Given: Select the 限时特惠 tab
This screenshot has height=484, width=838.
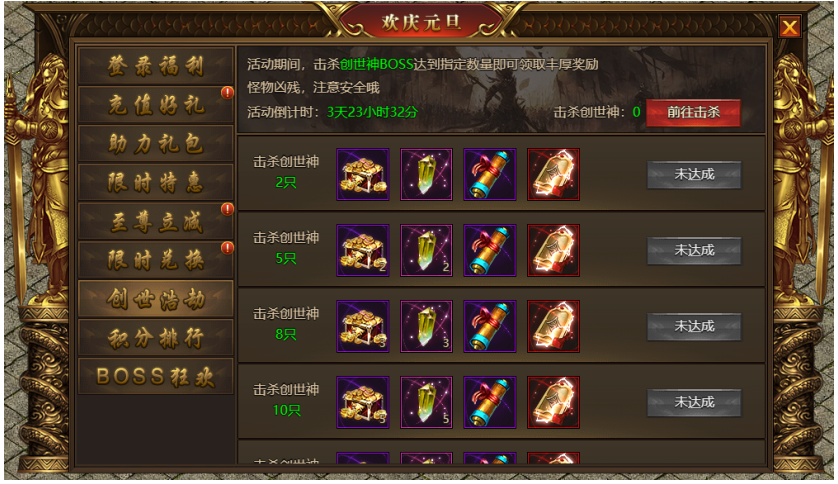Looking at the screenshot, I should pos(156,183).
